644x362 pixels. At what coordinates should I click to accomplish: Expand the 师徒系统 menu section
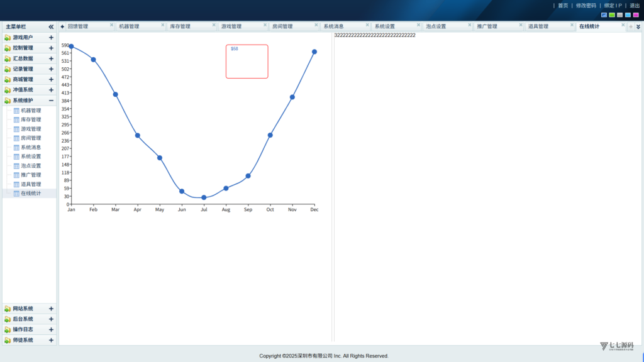point(51,340)
